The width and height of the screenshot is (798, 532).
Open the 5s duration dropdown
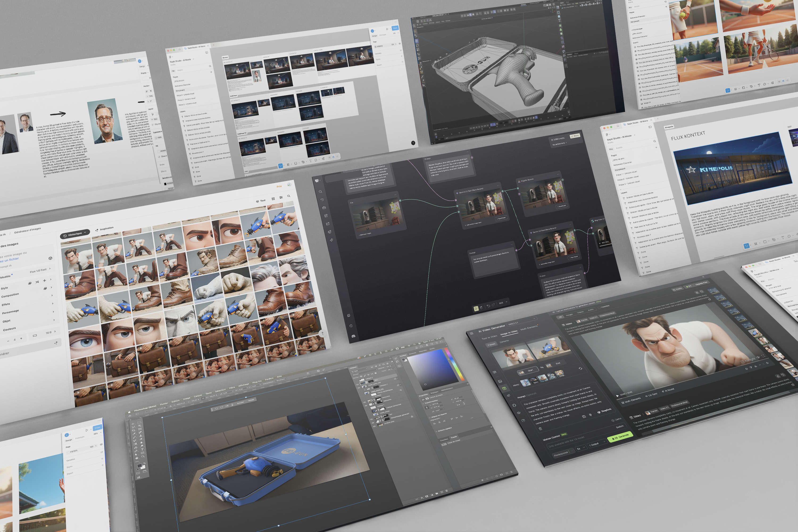point(581,448)
